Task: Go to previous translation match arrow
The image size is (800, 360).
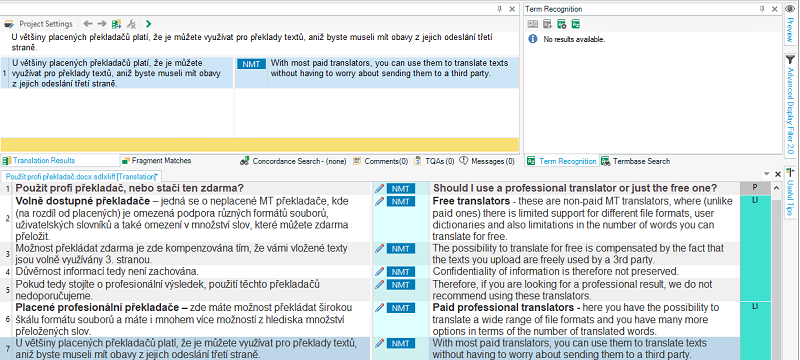Action: 88,23
